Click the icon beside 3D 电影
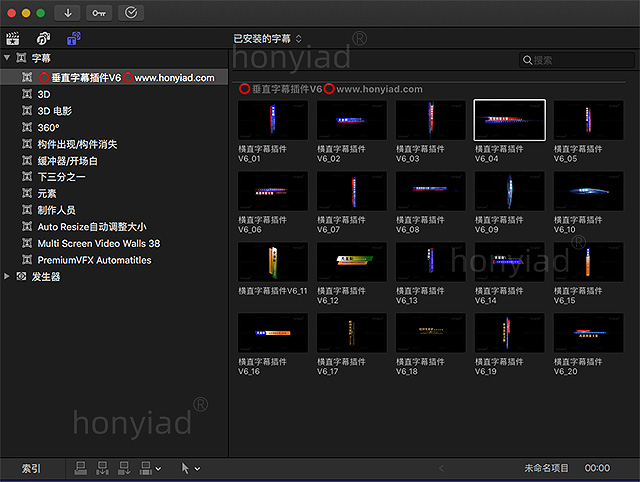Screen dimensions: 640x482 pyautogui.click(x=27, y=111)
